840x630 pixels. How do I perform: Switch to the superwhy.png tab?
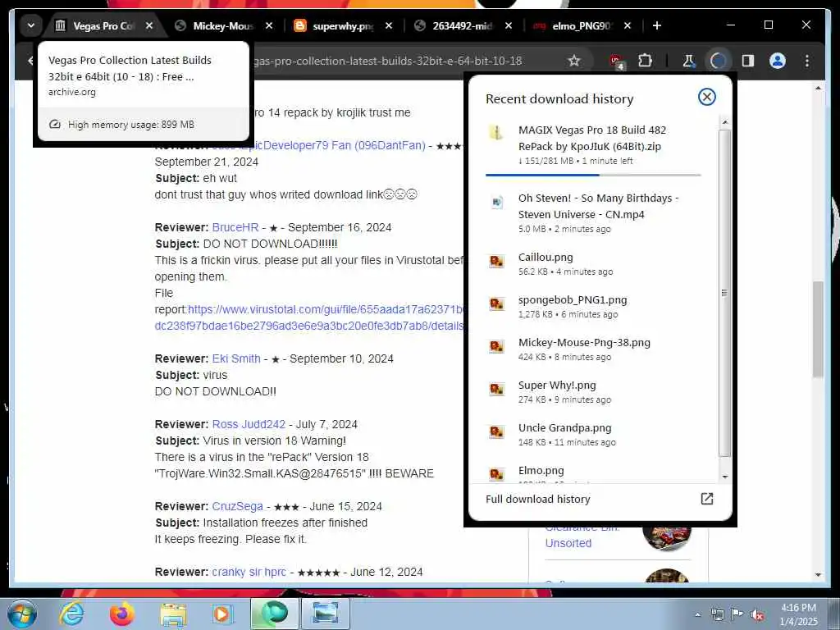344,25
